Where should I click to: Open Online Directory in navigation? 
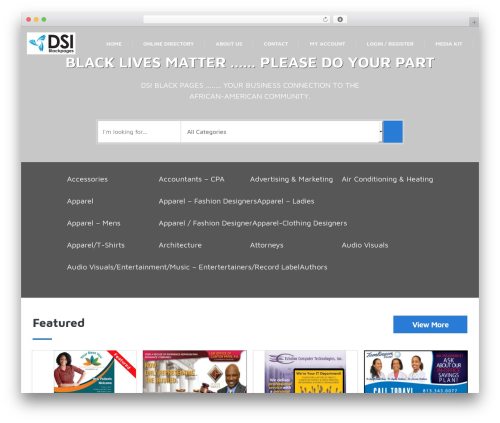tap(168, 44)
